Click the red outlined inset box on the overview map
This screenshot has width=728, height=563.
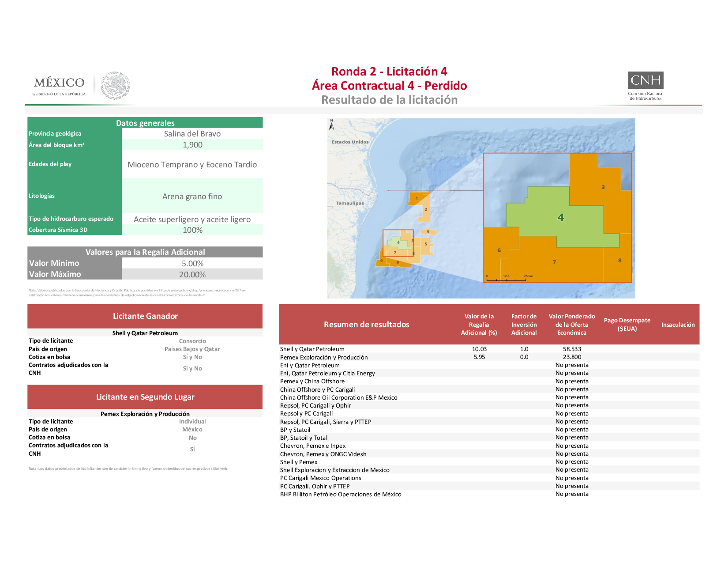point(398,243)
